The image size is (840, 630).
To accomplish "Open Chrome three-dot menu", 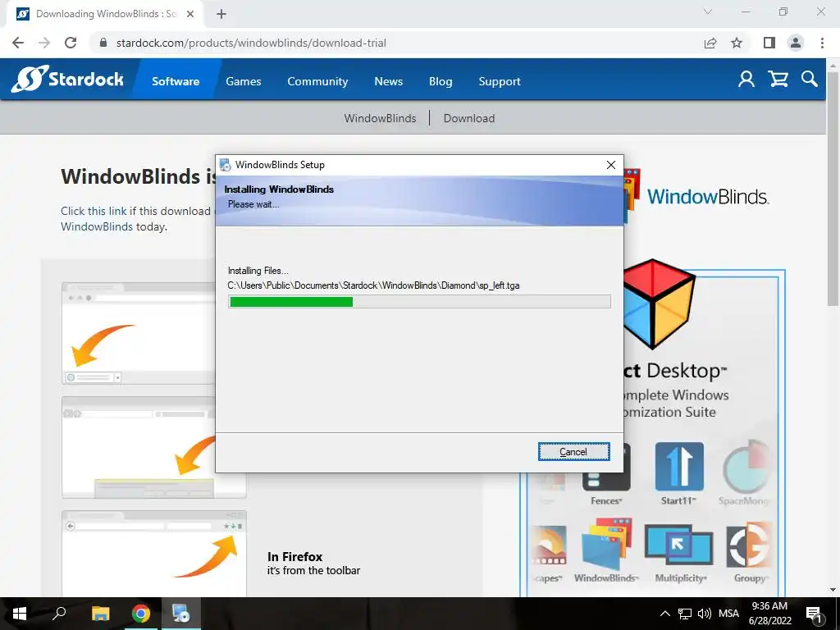I will [822, 43].
